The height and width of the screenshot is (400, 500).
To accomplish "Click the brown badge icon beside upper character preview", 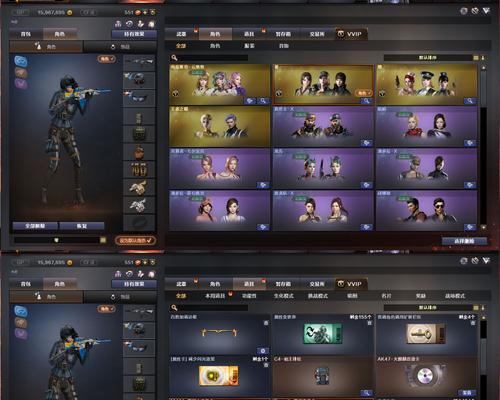I will click(x=21, y=72).
